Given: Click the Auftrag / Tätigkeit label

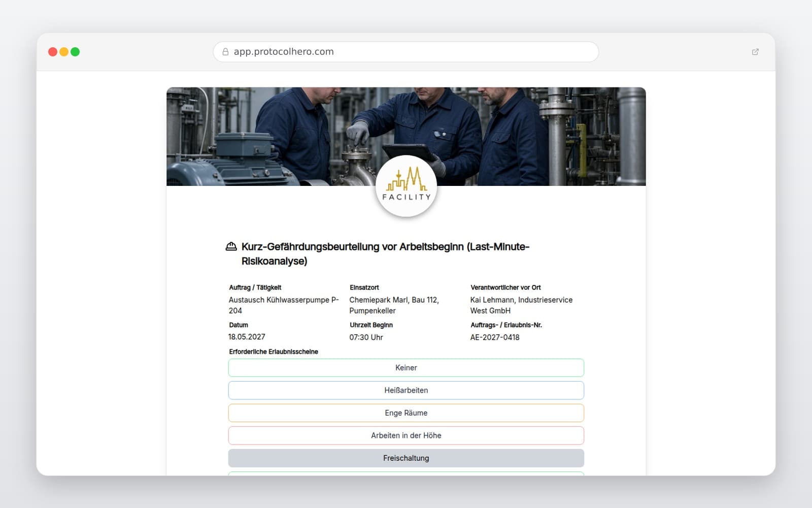Looking at the screenshot, I should tap(255, 288).
